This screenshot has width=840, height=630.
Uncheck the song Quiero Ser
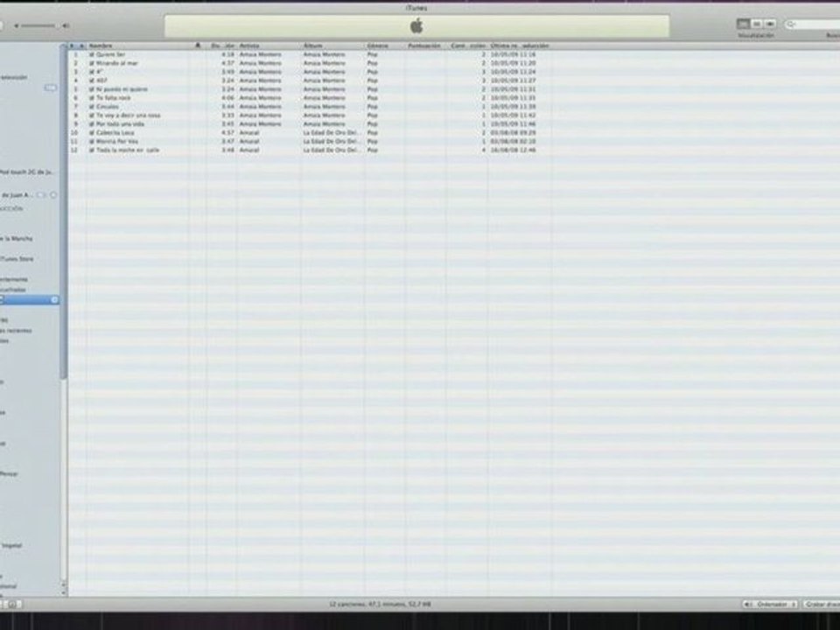tap(92, 54)
